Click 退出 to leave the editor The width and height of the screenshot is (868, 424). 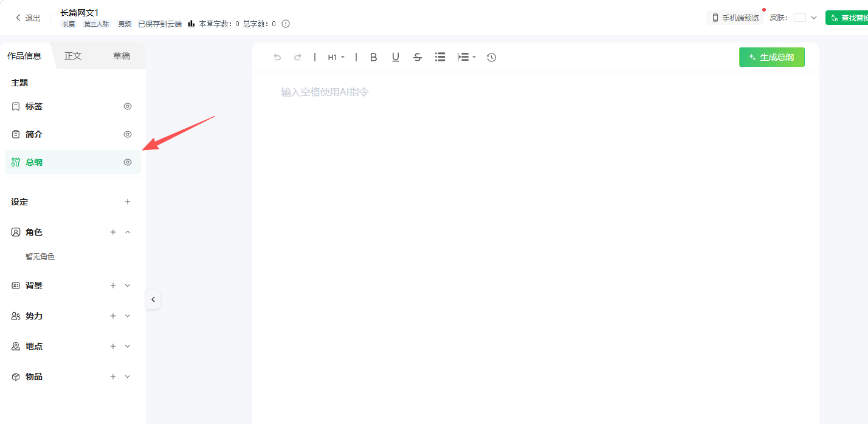click(x=28, y=18)
